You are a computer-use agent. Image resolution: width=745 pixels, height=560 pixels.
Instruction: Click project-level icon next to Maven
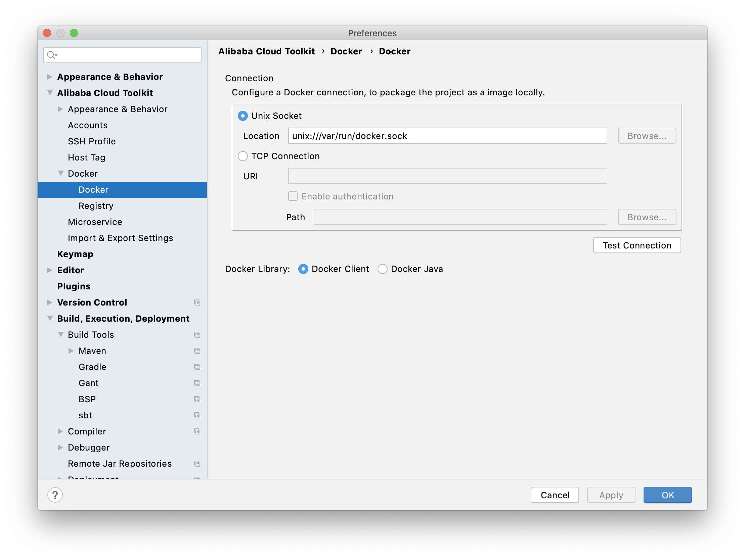[x=197, y=351]
